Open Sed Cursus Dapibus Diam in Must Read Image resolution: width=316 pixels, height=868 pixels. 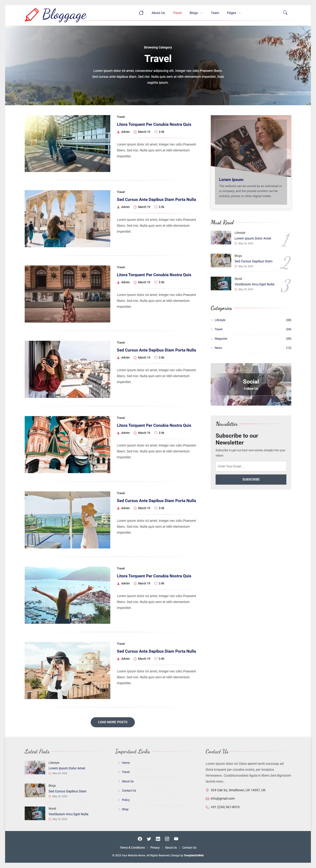pos(253,261)
